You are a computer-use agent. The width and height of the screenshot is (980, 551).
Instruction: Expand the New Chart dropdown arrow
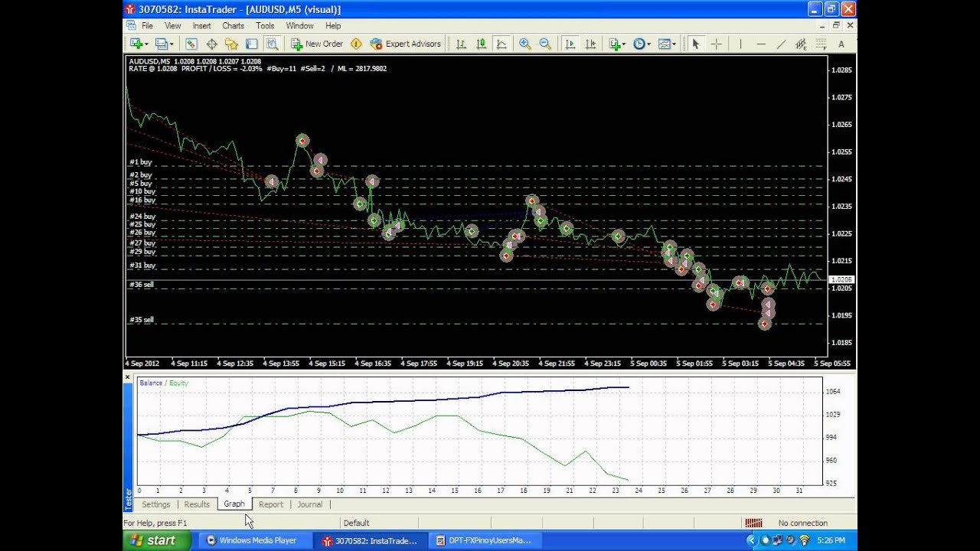coord(148,44)
